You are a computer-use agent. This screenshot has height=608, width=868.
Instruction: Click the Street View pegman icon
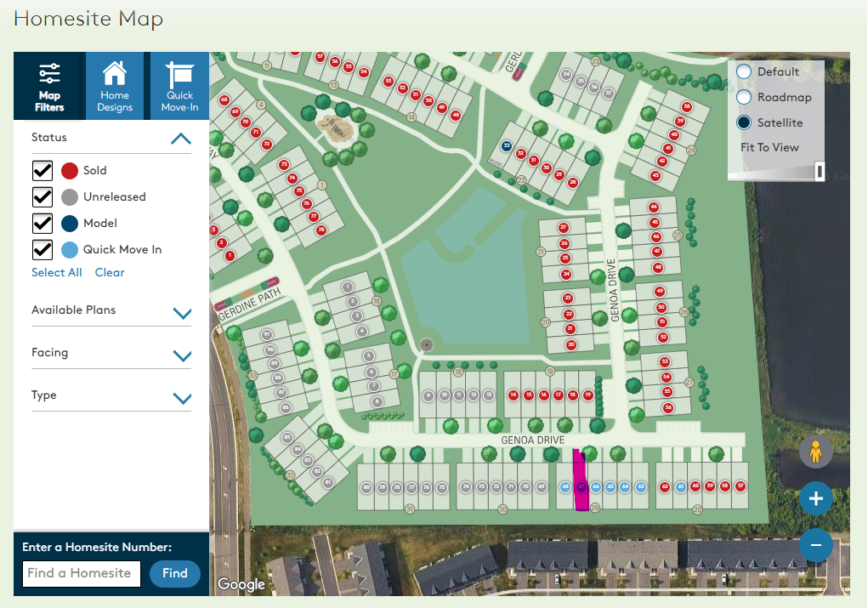pyautogui.click(x=815, y=452)
